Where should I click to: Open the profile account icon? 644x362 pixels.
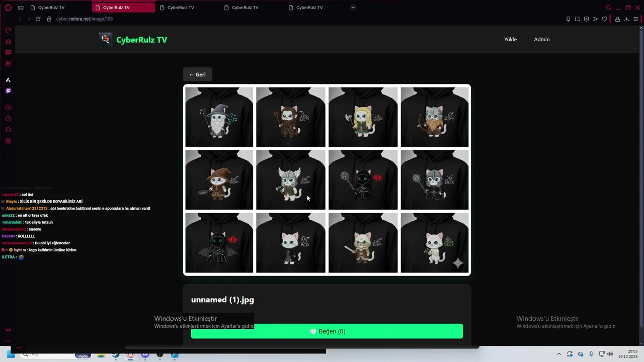(x=618, y=19)
